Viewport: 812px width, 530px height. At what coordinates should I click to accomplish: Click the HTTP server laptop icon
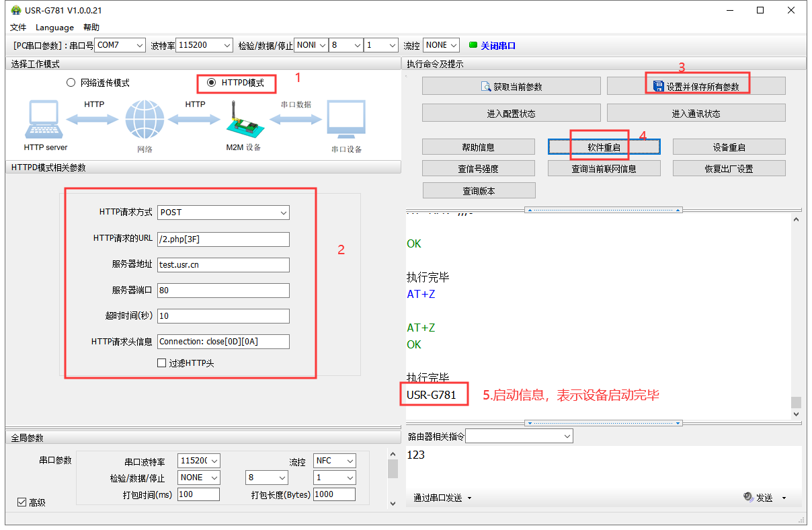(45, 120)
